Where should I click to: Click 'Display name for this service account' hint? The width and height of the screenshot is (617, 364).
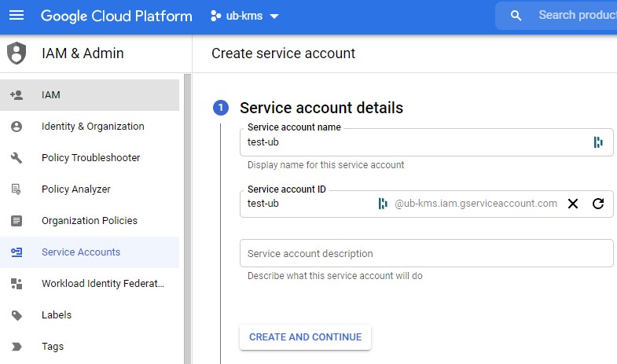[x=326, y=165]
